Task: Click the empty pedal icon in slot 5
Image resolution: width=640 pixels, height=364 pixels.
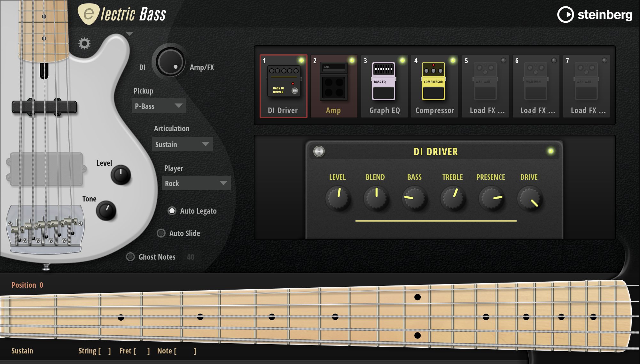Action: (x=485, y=81)
